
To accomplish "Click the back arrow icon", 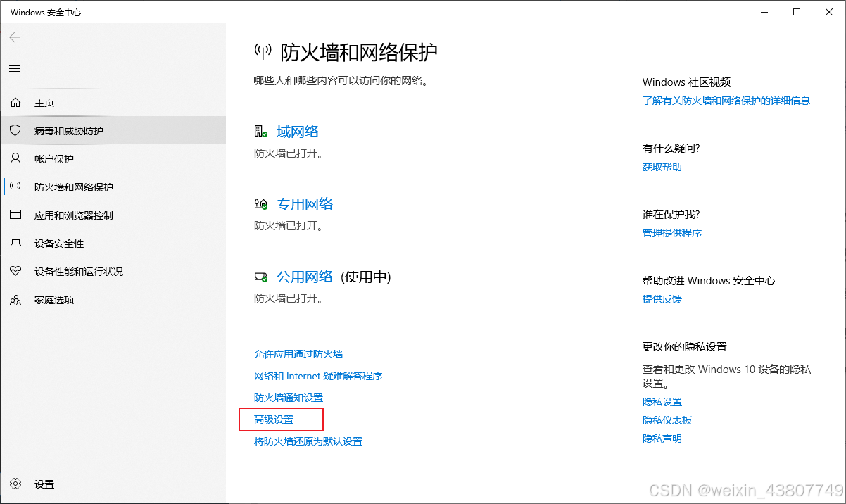I will (15, 37).
